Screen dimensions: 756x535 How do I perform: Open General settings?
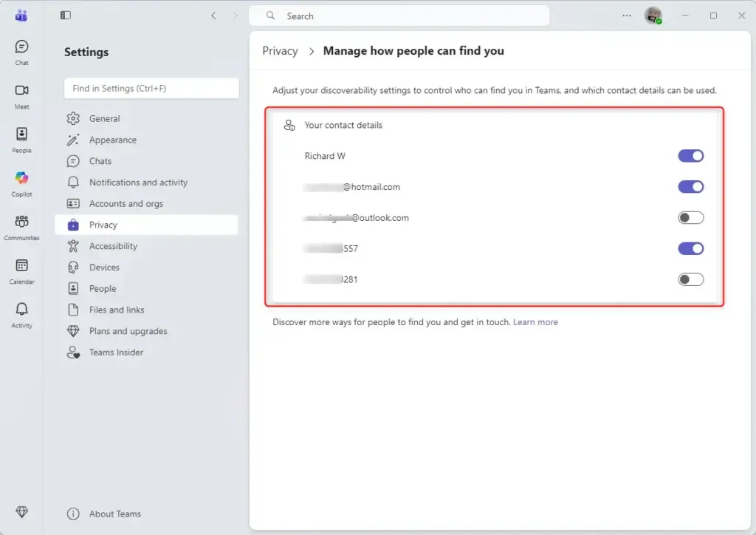click(x=147, y=118)
